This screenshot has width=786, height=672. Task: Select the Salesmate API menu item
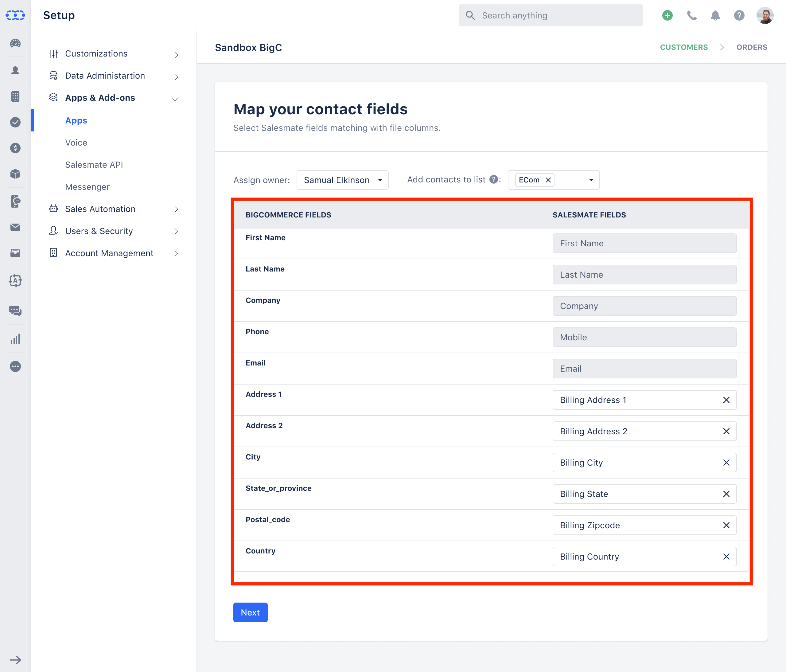[94, 165]
